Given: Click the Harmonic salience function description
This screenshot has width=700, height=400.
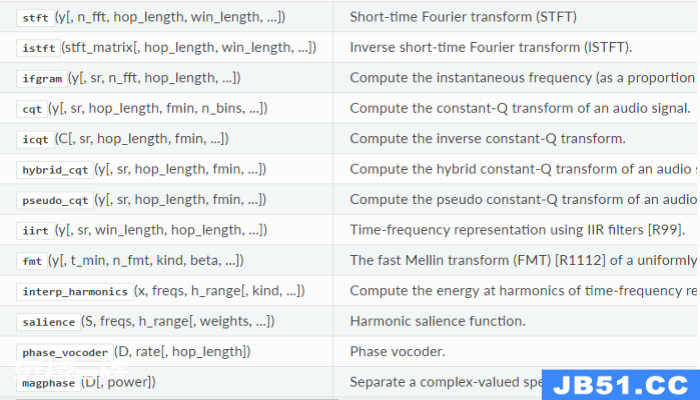Looking at the screenshot, I should 438,321.
